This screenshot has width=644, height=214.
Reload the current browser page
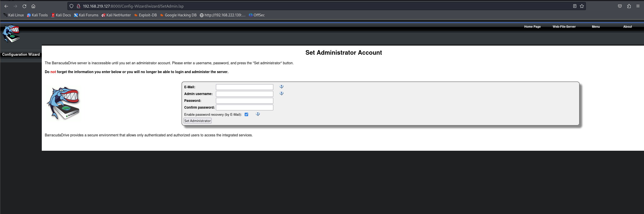pyautogui.click(x=24, y=6)
